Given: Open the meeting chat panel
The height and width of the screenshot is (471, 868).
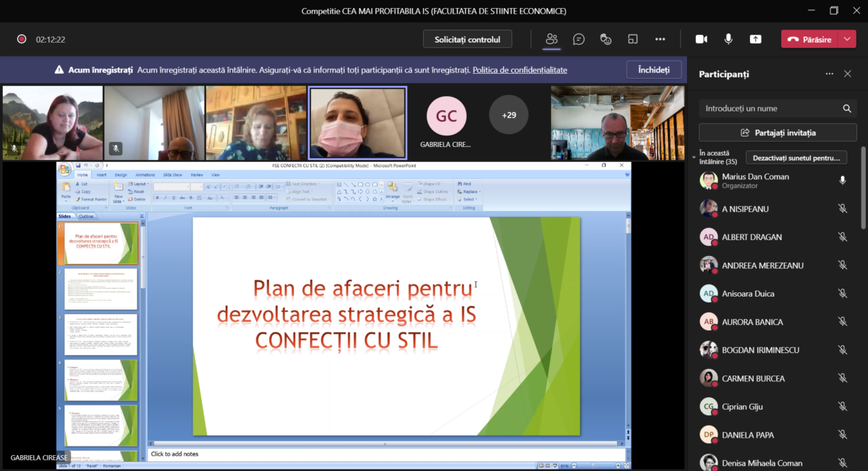Looking at the screenshot, I should point(579,39).
